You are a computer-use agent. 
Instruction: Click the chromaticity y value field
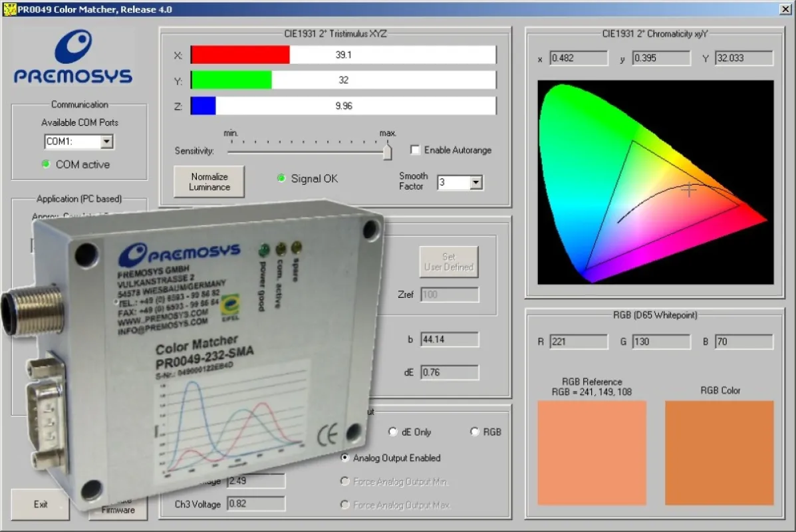(x=662, y=58)
